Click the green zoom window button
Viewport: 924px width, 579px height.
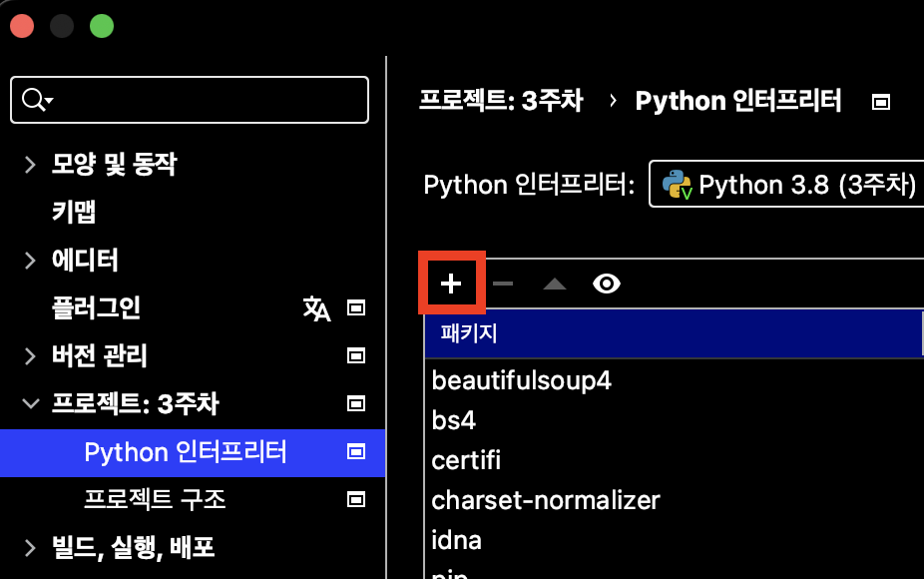102,26
